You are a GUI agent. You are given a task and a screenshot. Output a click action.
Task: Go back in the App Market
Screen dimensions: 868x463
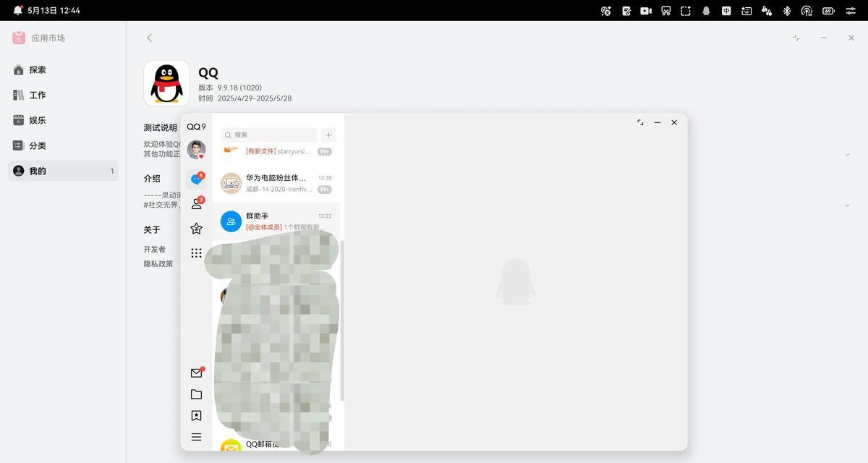(150, 38)
